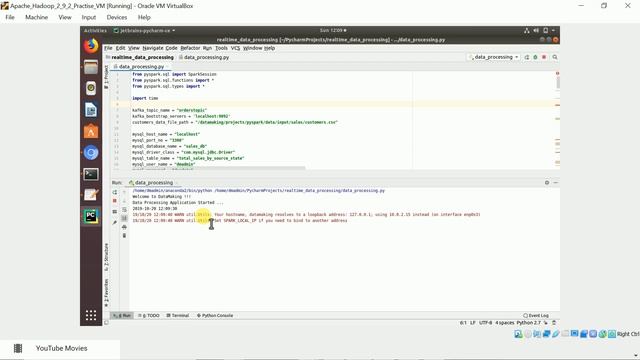Open the Structure side panel
The image size is (640, 360).
(107, 257)
